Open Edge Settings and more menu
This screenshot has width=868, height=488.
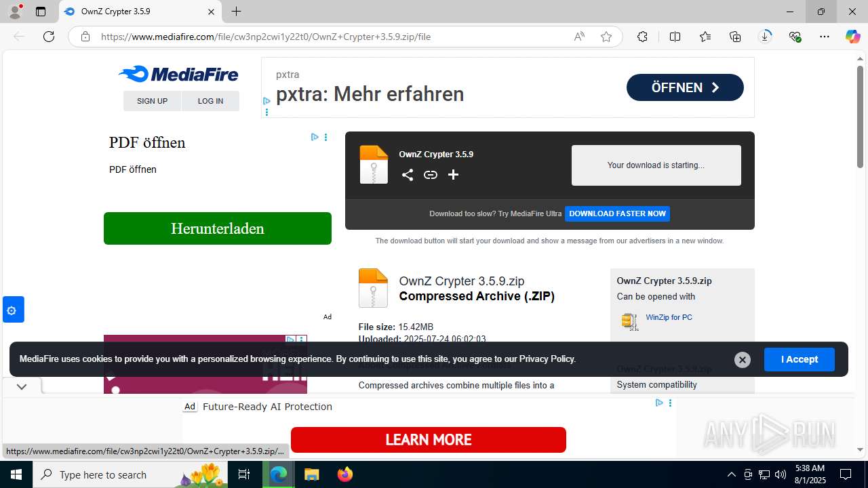[825, 37]
